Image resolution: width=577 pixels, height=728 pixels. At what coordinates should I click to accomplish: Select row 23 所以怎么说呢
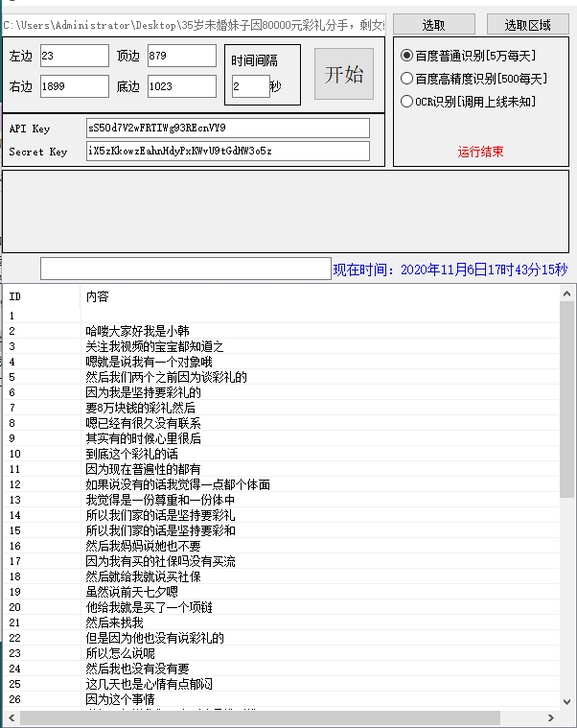pyautogui.click(x=281, y=653)
